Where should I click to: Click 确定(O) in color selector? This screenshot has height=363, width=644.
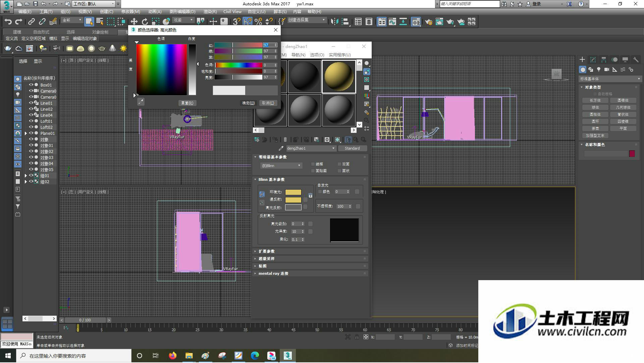249,103
